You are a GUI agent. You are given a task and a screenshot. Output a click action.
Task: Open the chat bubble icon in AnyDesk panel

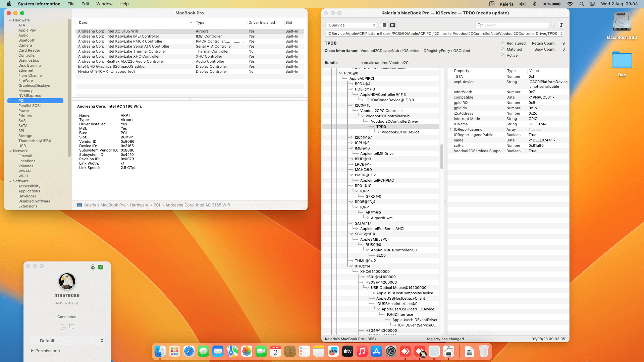(x=72, y=327)
